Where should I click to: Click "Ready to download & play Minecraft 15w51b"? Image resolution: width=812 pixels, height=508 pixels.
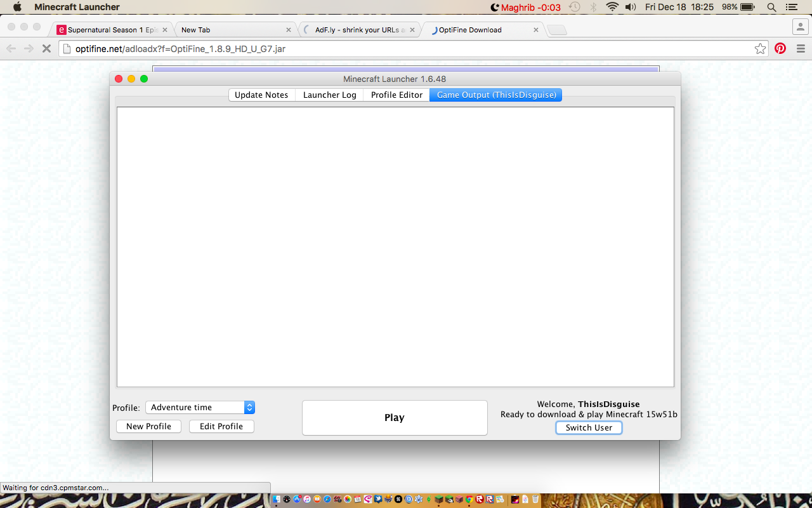tap(589, 415)
